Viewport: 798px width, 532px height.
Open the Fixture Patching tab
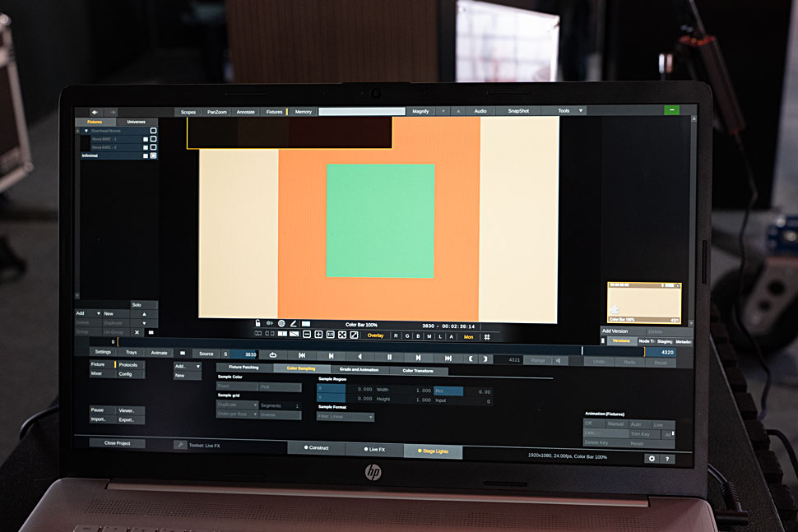pyautogui.click(x=244, y=368)
